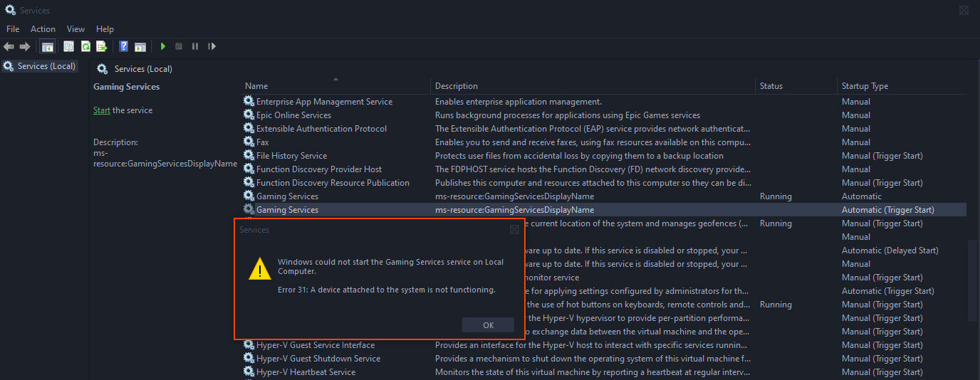Select the Extensible Authentication Protocol row name
This screenshot has height=380, width=980.
point(321,129)
